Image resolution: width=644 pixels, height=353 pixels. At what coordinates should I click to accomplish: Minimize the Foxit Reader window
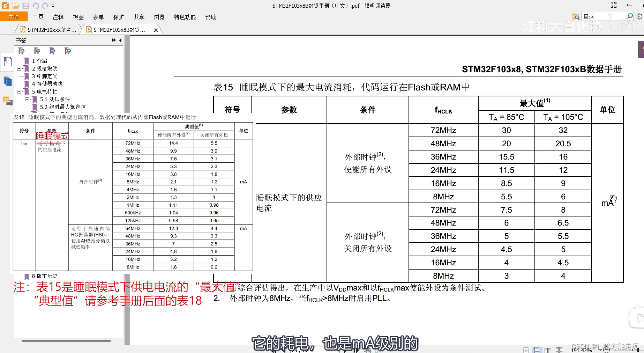pos(630,5)
